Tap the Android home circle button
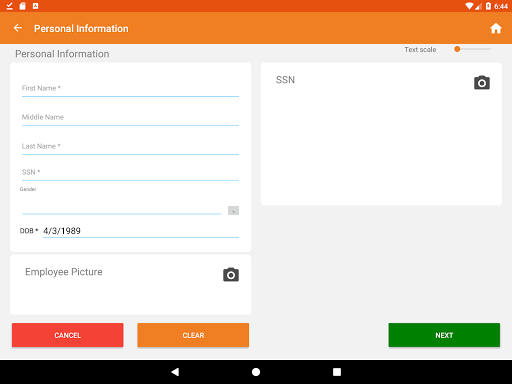The image size is (512, 384). pyautogui.click(x=256, y=372)
